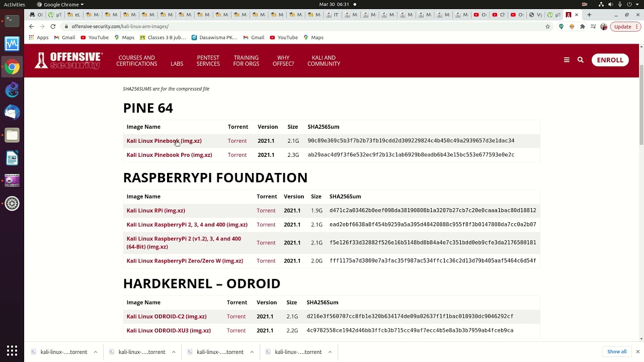Go back to the previous page

31,27
